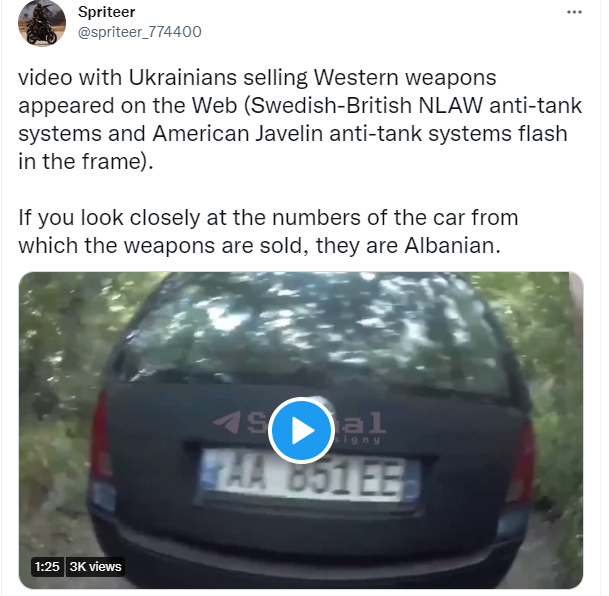Click the green foliage left of car
The height and width of the screenshot is (596, 609).
coord(54,388)
